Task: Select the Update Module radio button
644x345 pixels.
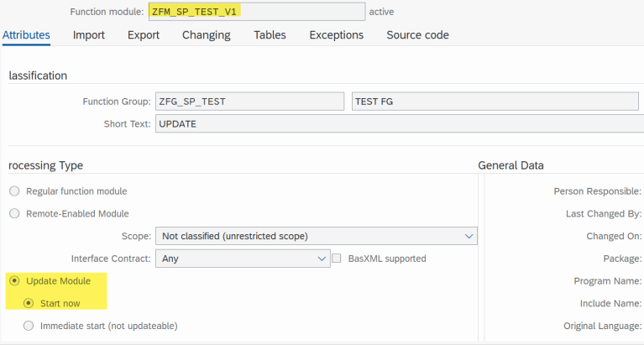Action: pos(15,280)
